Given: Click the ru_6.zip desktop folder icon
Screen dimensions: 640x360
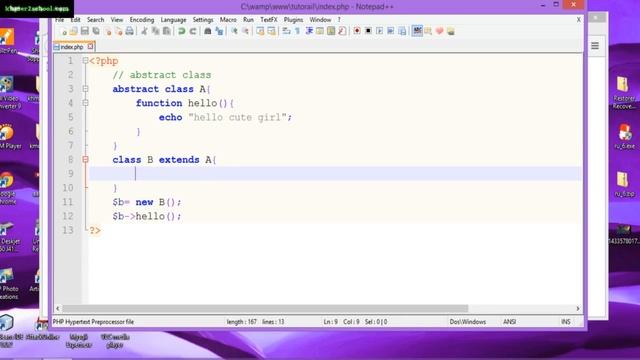Looking at the screenshot, I should 623,184.
